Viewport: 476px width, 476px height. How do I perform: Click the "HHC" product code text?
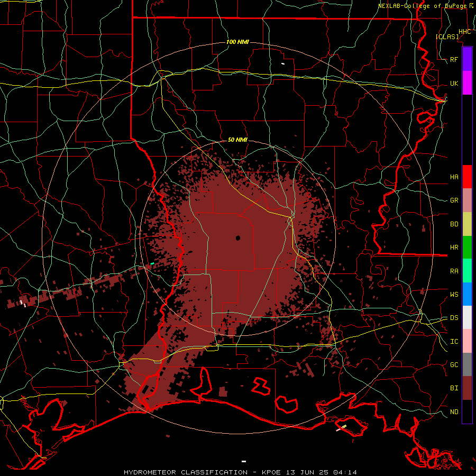(465, 32)
